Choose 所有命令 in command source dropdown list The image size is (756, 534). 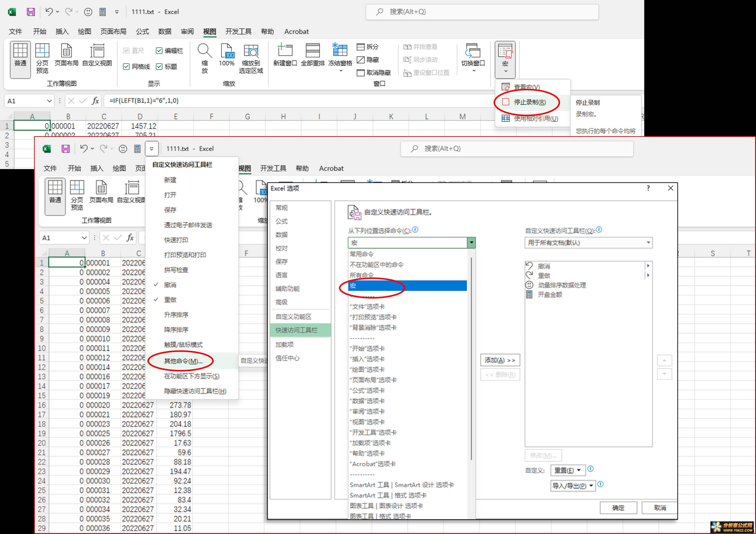408,275
